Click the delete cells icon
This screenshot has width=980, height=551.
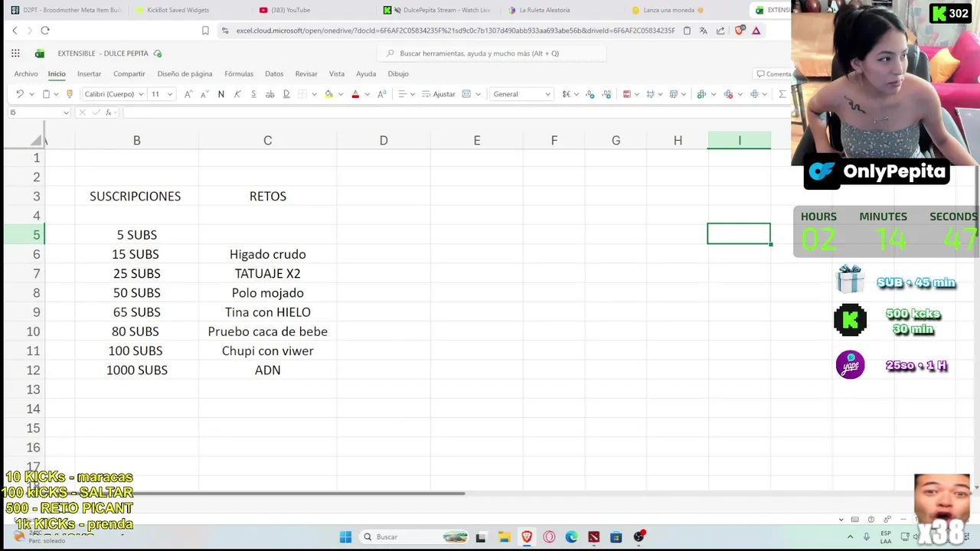(x=728, y=94)
